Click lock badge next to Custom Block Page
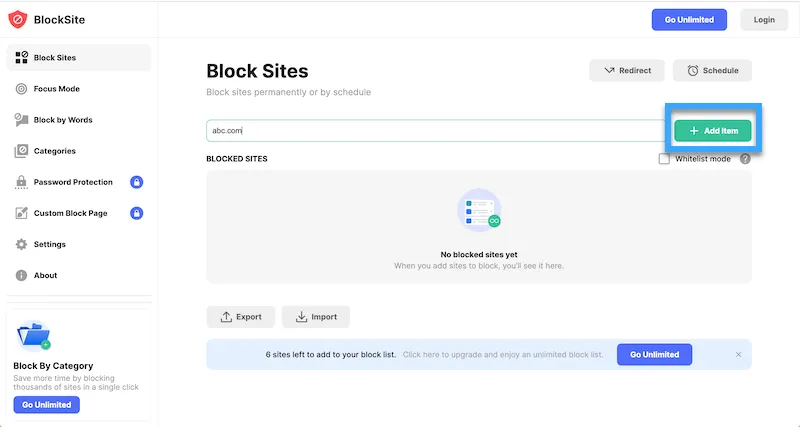The height and width of the screenshot is (427, 800). point(136,213)
